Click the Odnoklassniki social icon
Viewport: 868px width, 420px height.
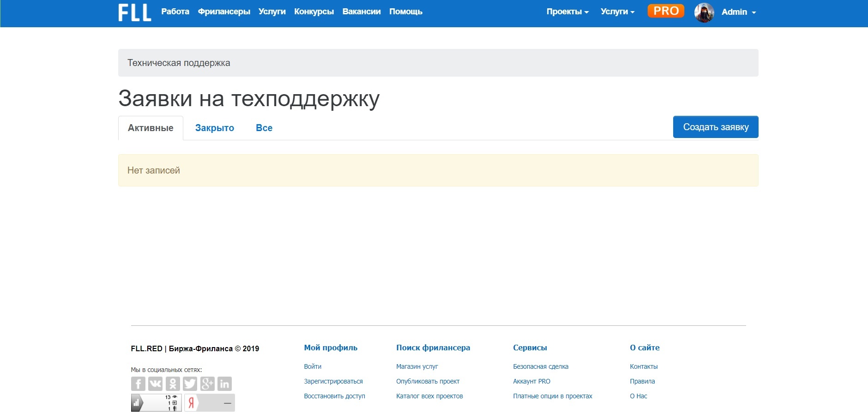tap(173, 384)
